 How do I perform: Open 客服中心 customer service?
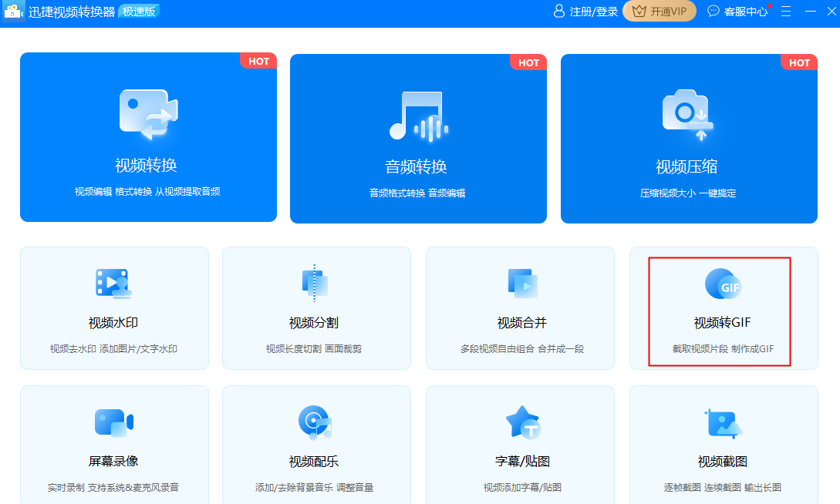[745, 12]
